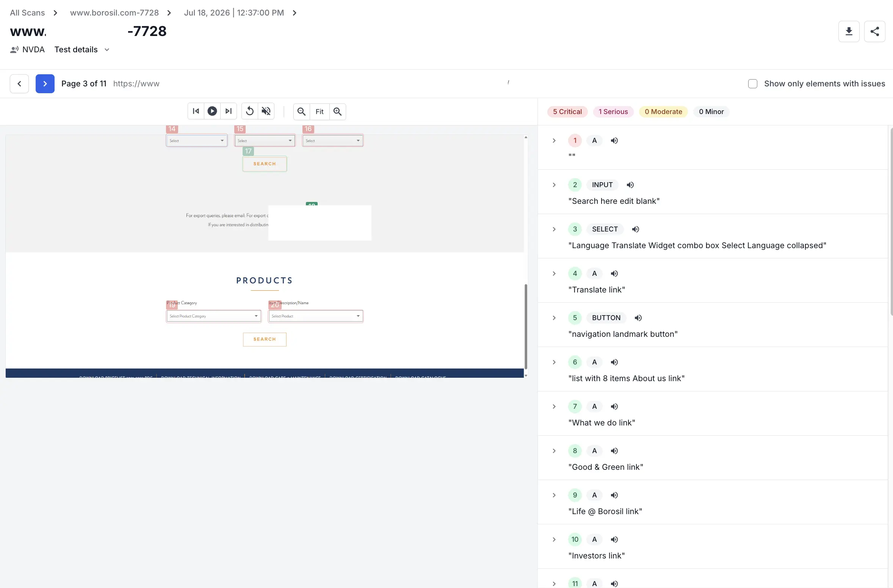Enable Show only elements with issues
893x588 pixels.
(753, 84)
